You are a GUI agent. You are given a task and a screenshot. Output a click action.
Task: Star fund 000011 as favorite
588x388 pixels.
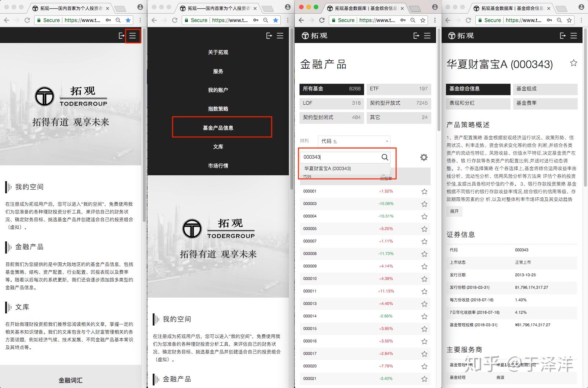pos(424,291)
